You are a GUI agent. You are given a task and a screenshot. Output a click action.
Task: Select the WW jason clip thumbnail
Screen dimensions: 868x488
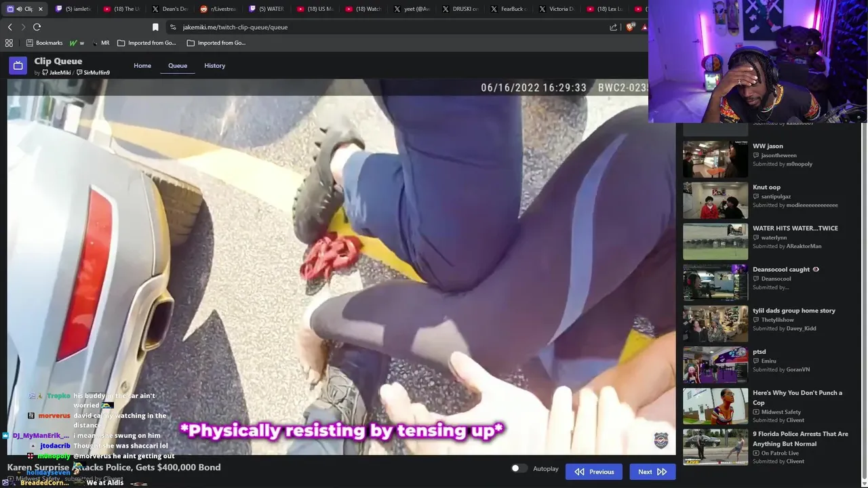pos(715,159)
